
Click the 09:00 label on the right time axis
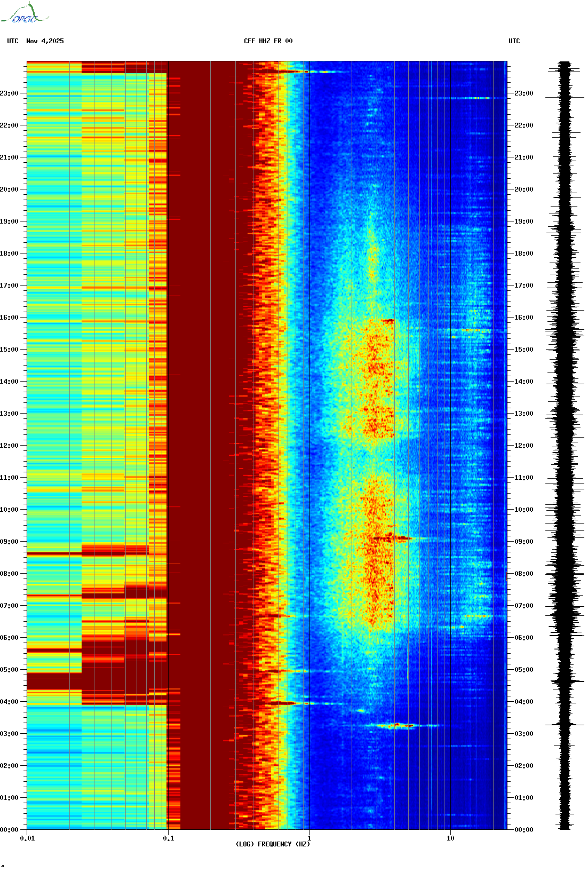(x=524, y=542)
